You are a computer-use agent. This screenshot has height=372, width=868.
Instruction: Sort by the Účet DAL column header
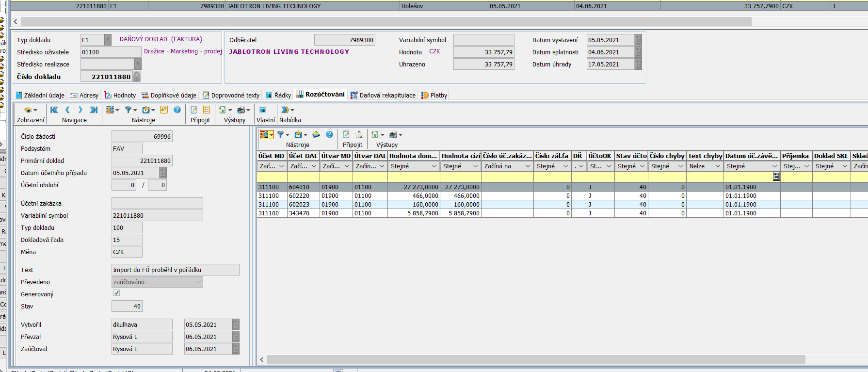303,156
